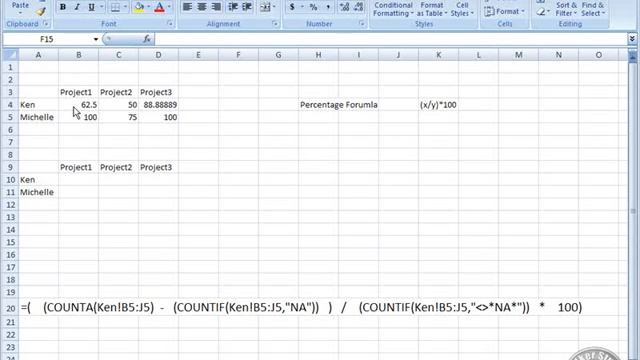Open Find & Select menu

(593, 9)
